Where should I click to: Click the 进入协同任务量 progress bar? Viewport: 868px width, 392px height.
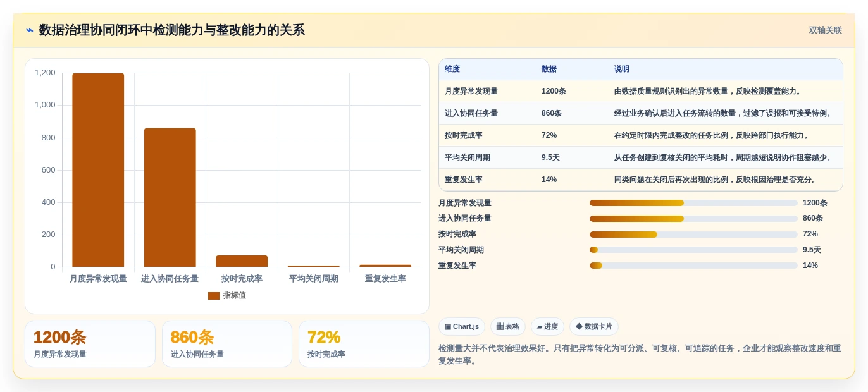click(x=693, y=219)
